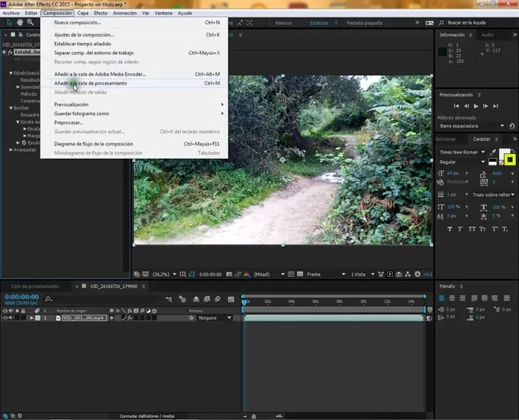
Task: Open the Efecto menu
Action: click(x=101, y=13)
